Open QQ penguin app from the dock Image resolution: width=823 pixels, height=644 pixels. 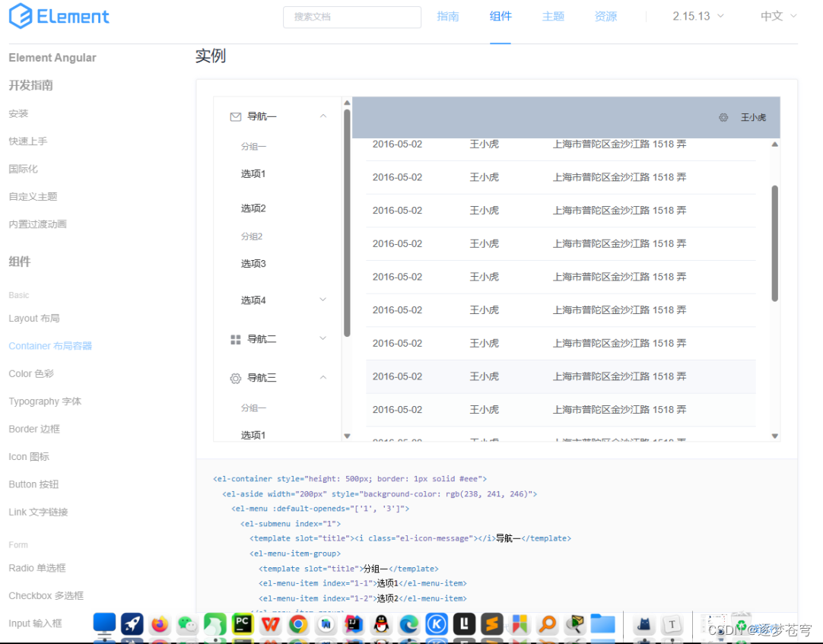(x=382, y=624)
